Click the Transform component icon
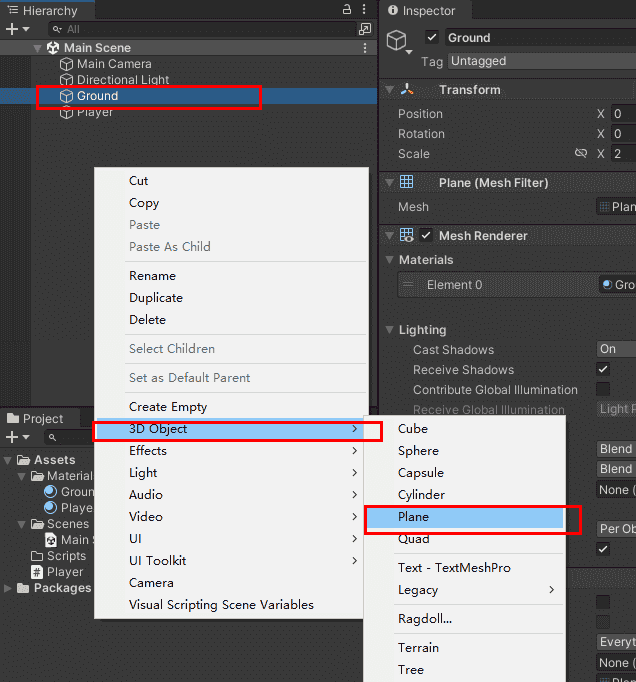The width and height of the screenshot is (636, 682). (x=407, y=90)
